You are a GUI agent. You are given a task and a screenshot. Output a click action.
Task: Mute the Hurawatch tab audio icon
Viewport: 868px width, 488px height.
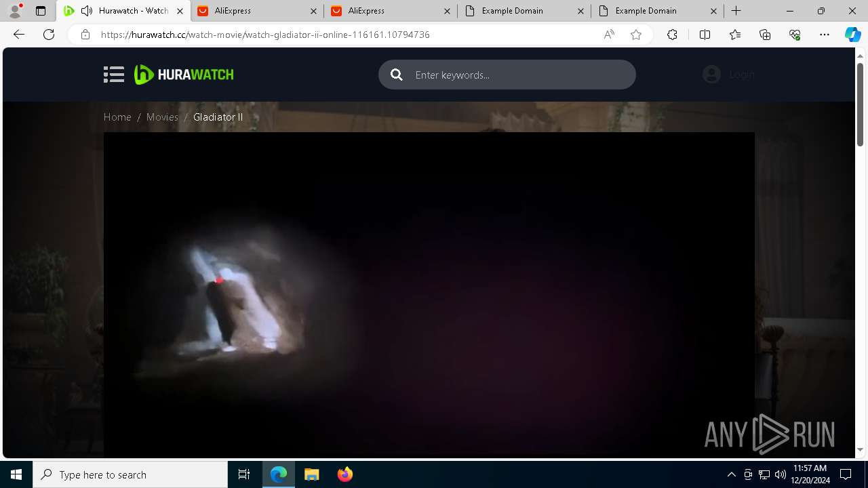[87, 11]
